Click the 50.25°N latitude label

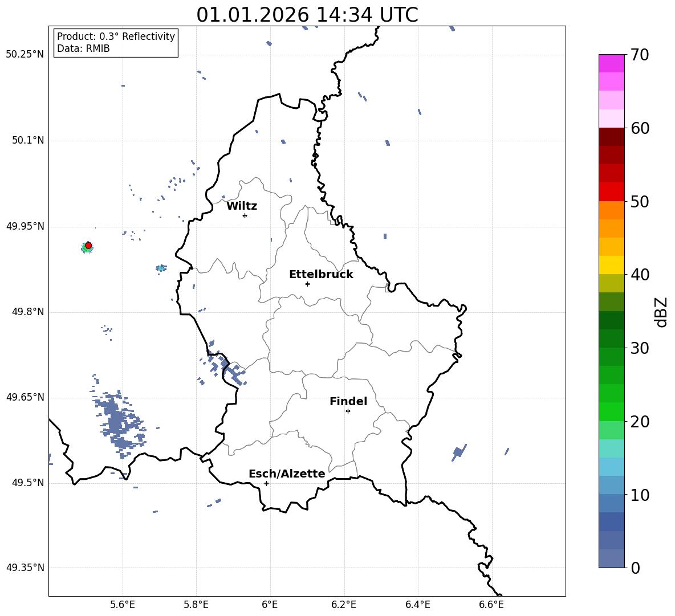click(x=25, y=55)
